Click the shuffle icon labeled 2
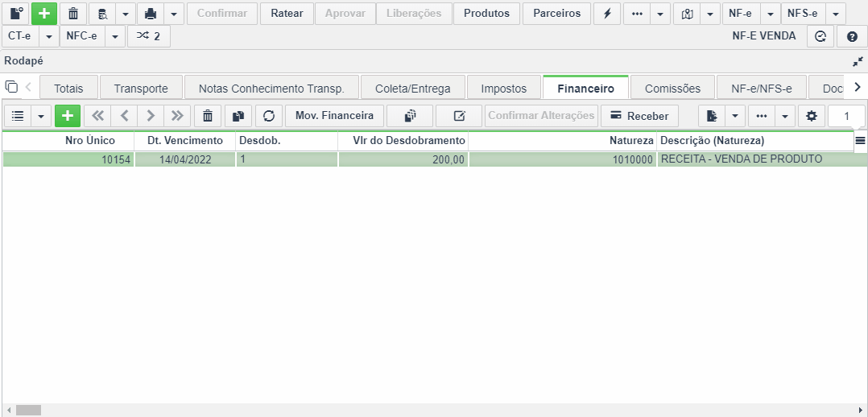This screenshot has width=868, height=417. 148,36
